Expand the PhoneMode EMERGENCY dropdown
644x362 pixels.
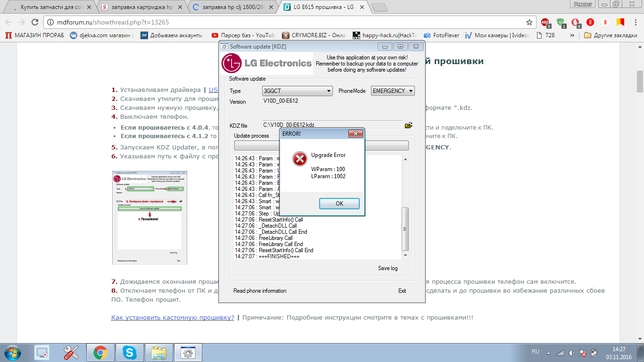[x=393, y=91]
